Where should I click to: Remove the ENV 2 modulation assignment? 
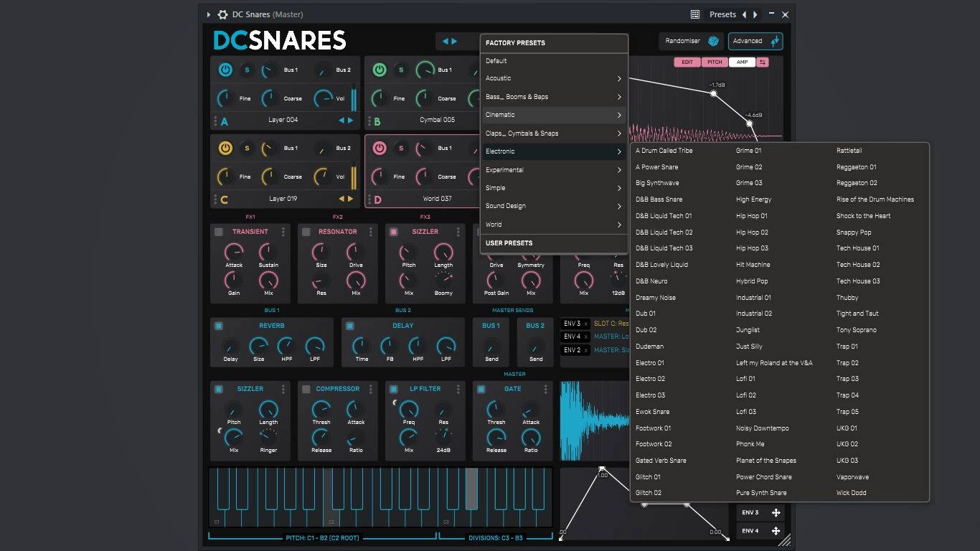[586, 350]
